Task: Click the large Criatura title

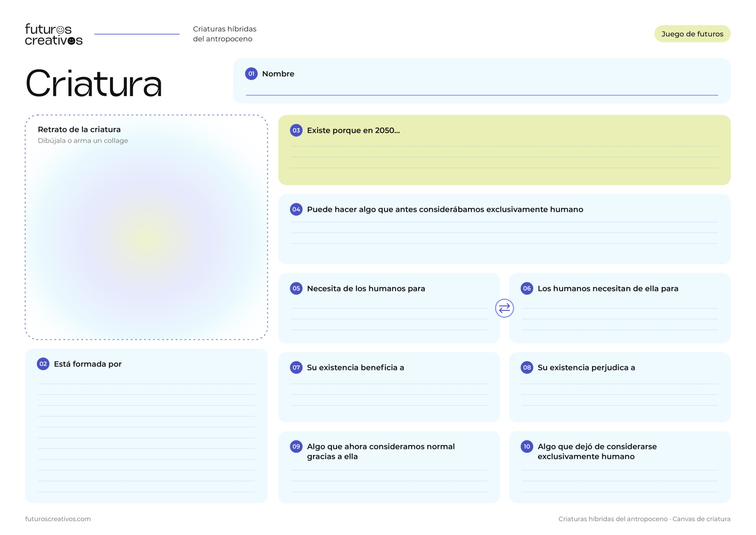Action: coord(94,83)
